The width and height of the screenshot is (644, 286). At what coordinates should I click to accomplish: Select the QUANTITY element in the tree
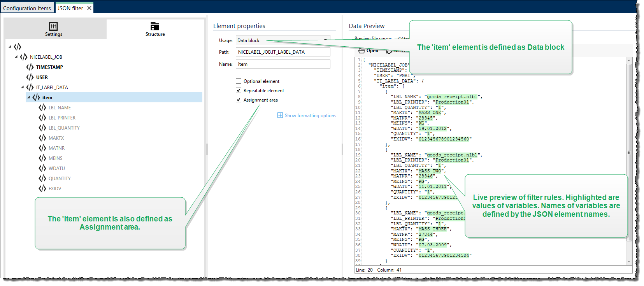[60, 178]
